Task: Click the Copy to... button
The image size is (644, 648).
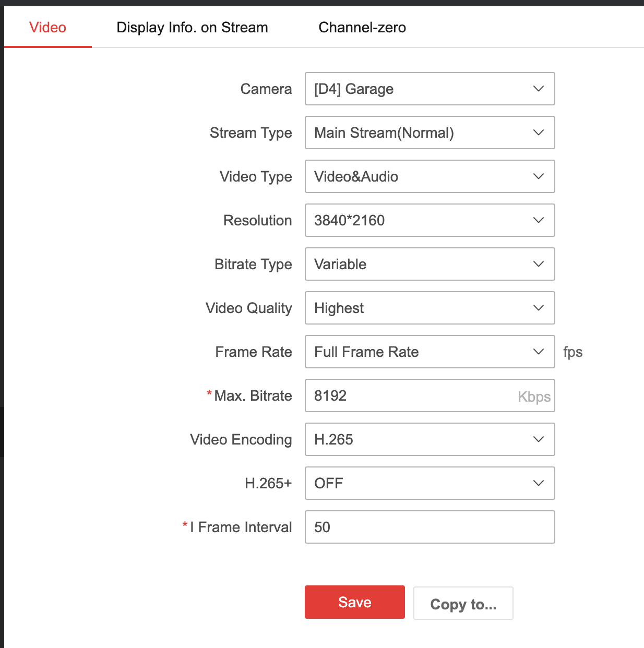Action: tap(463, 604)
